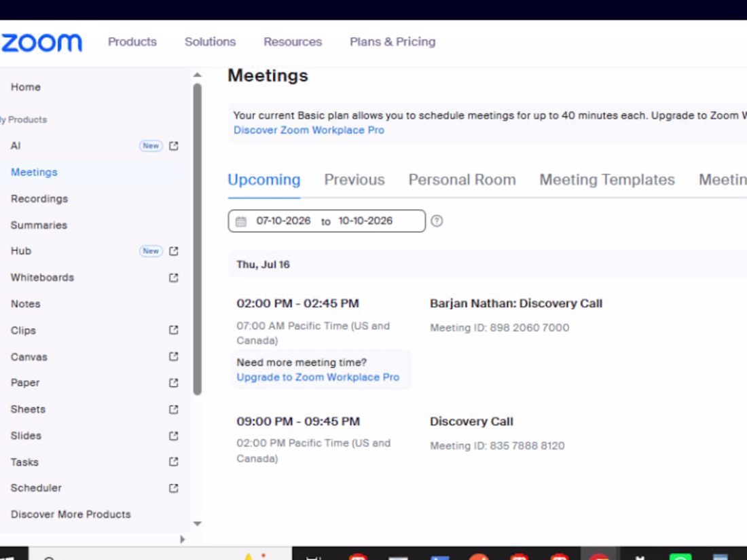Open Barjan Nathan: Discovery Call meeting

tap(516, 303)
